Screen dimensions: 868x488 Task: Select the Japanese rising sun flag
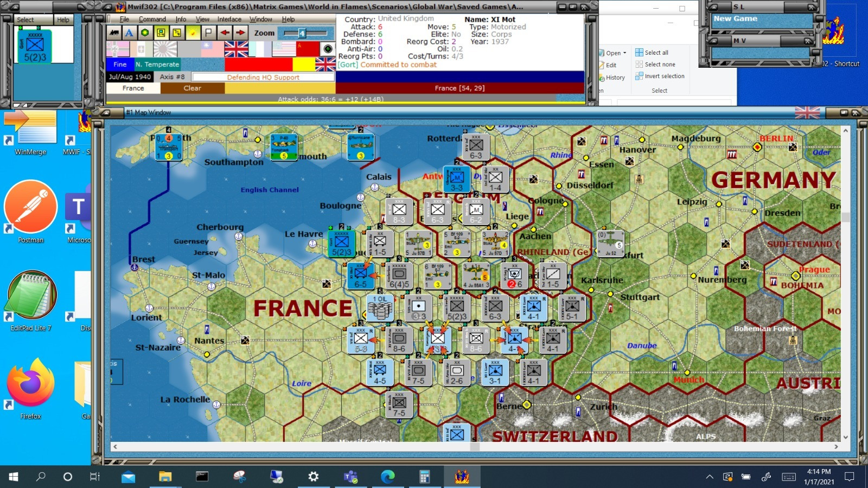(x=165, y=49)
